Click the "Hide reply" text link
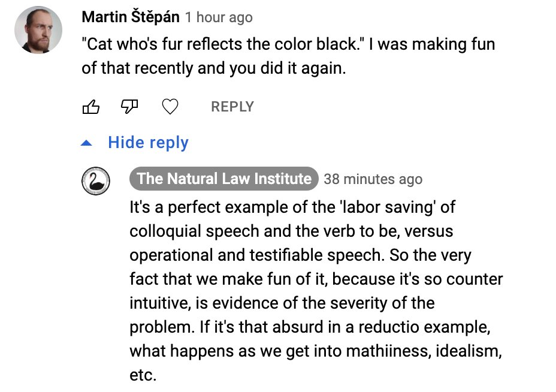This screenshot has height=392, width=556. pyautogui.click(x=148, y=143)
